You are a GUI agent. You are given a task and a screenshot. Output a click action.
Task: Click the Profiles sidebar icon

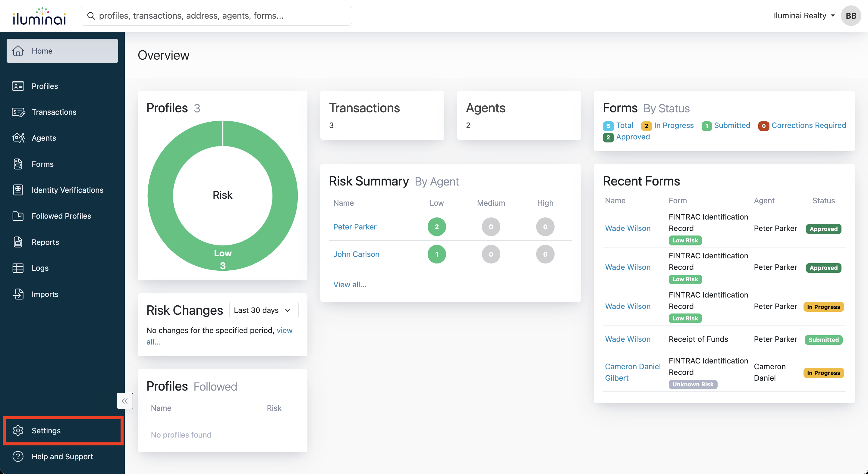point(18,86)
